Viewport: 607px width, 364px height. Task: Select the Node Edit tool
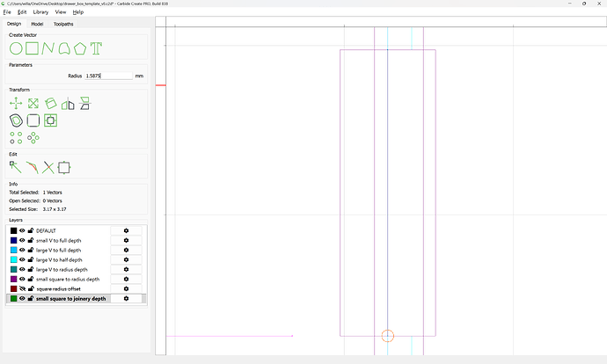pyautogui.click(x=16, y=167)
